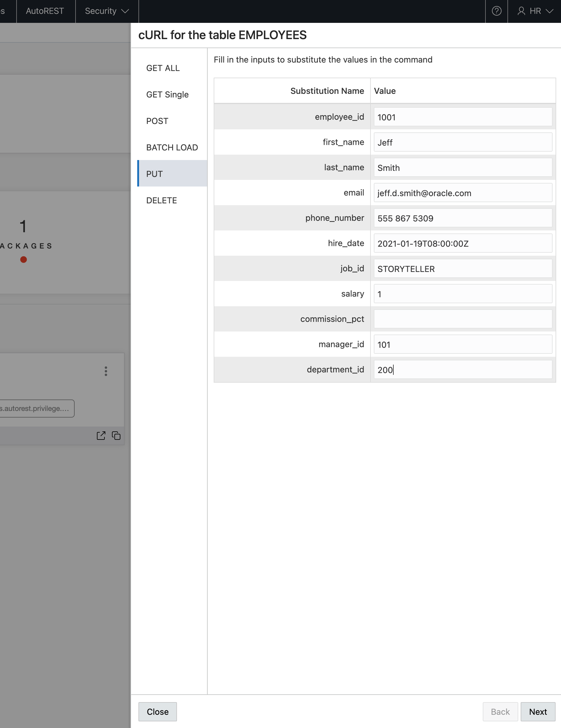This screenshot has width=561, height=728.
Task: Switch to the GET Single tab
Action: tap(167, 95)
